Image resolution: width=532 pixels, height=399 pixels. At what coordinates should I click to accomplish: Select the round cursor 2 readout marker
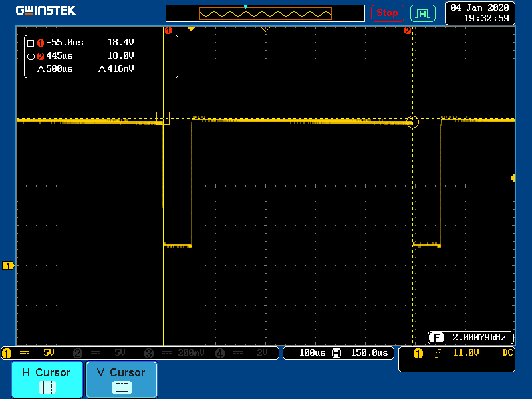[x=31, y=56]
